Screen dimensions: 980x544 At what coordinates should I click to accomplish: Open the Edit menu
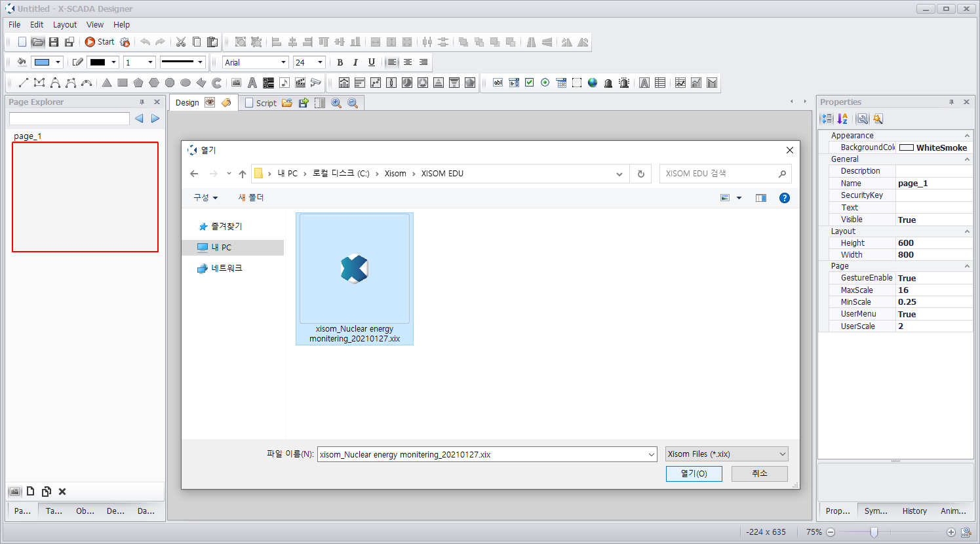click(37, 24)
